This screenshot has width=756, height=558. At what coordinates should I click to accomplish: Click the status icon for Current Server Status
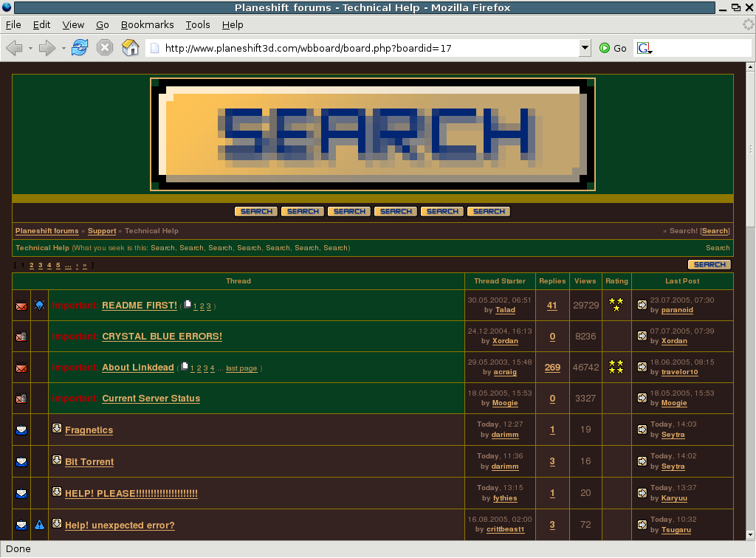(21, 399)
